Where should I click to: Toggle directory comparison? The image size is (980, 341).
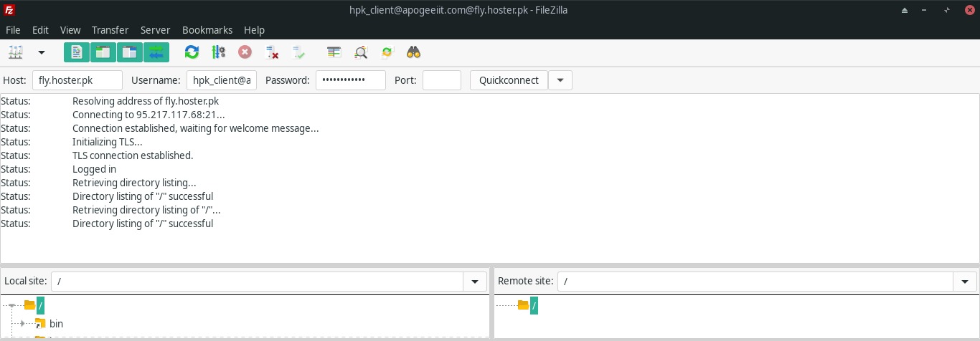click(x=361, y=52)
